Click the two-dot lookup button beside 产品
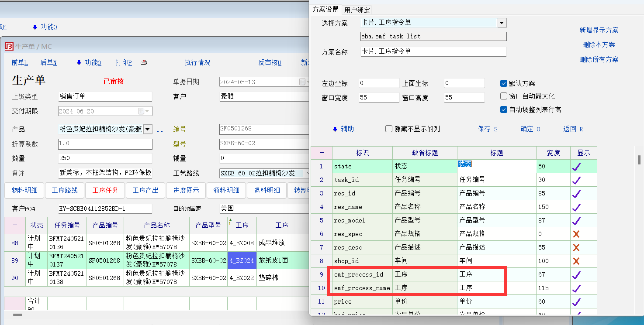This screenshot has width=644, height=325. click(160, 130)
